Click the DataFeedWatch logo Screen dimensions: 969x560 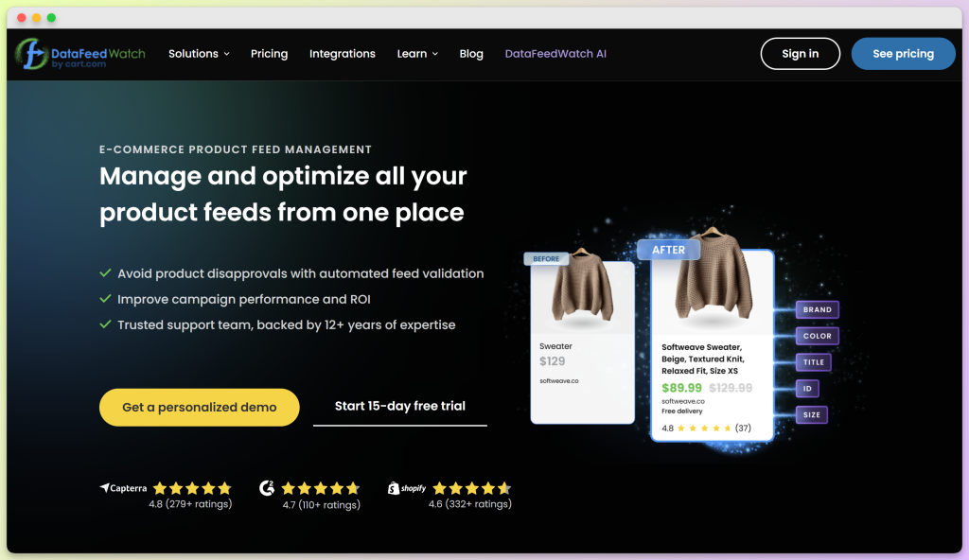(x=79, y=53)
